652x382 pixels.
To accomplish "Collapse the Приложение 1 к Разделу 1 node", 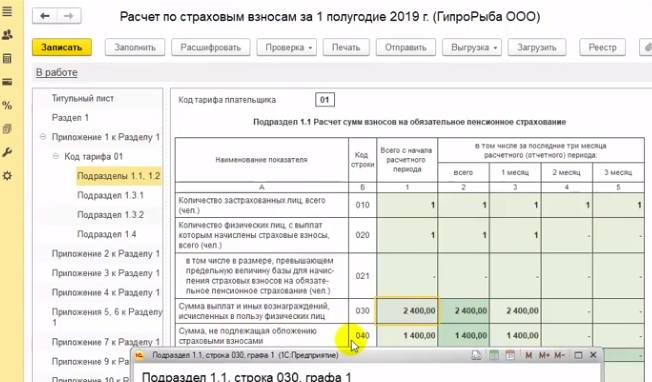I will pyautogui.click(x=43, y=137).
